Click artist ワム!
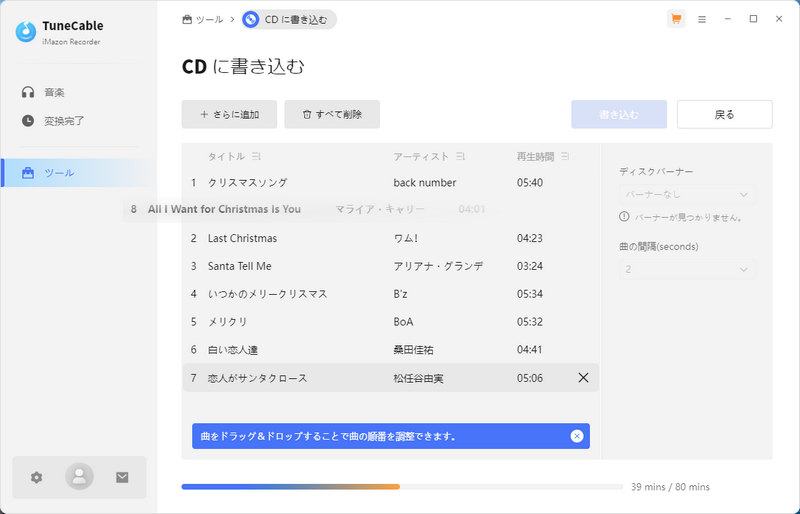Screen dimensions: 800x514 point(406,238)
